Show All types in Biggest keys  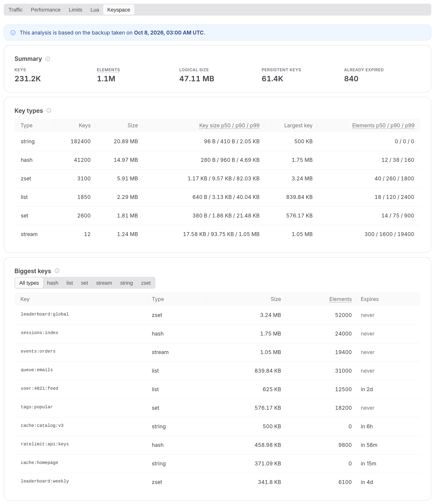pos(29,283)
